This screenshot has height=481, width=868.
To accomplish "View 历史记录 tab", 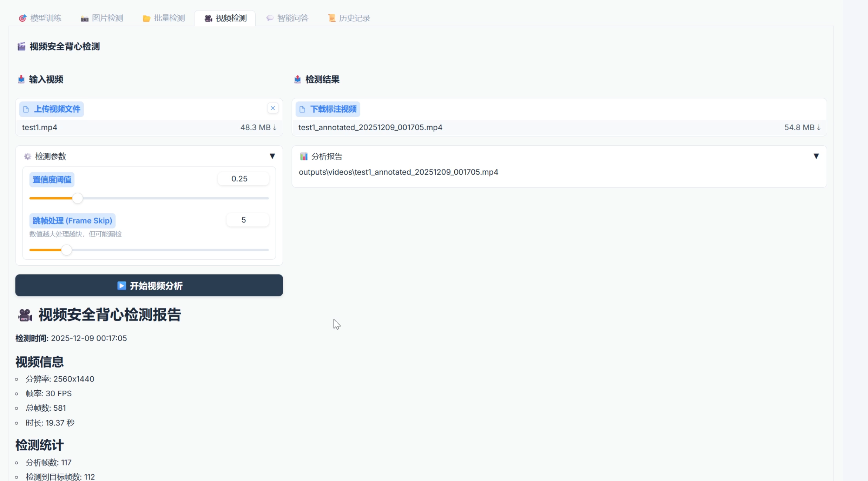I will tap(349, 18).
